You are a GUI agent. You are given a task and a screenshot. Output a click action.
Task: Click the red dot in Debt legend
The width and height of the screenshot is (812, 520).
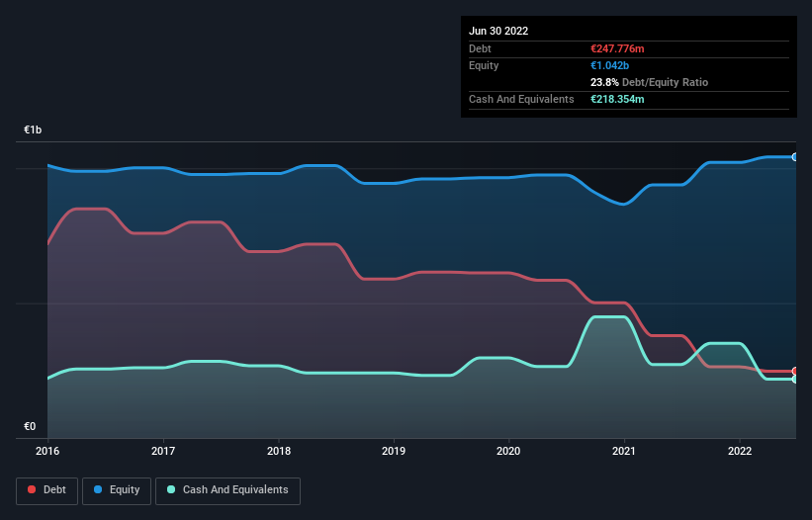tap(32, 489)
